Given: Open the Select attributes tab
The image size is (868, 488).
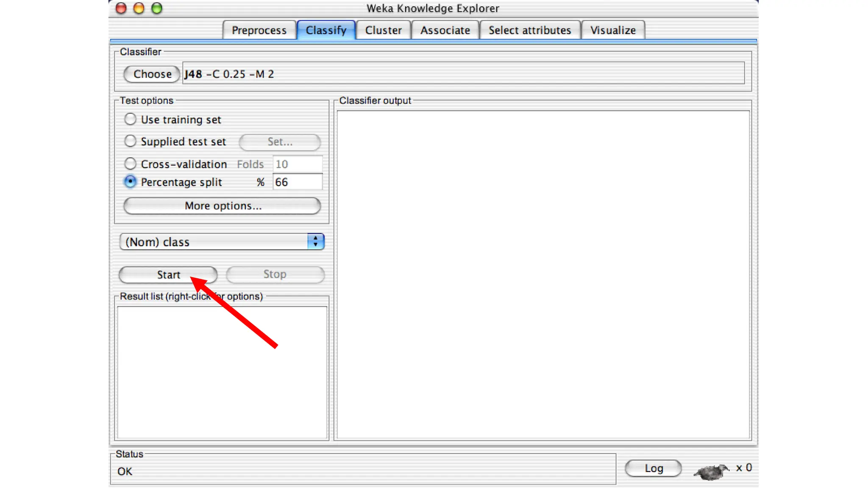Looking at the screenshot, I should [x=529, y=30].
